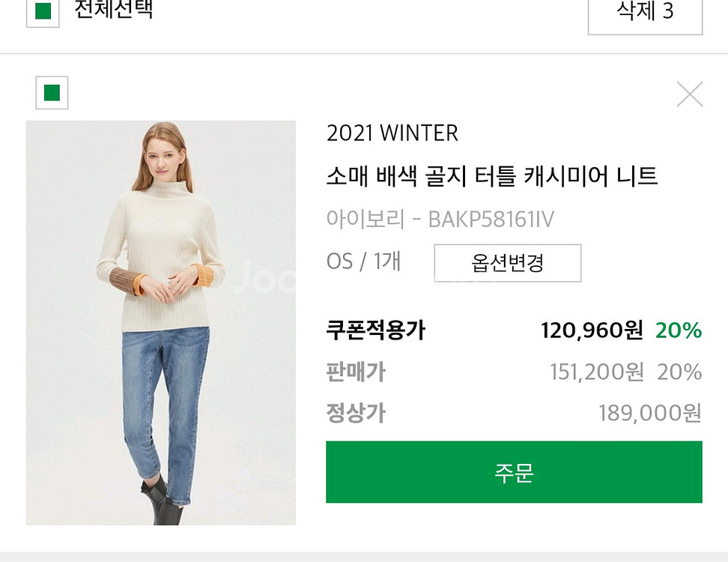This screenshot has height=562, width=728.
Task: Click the OS / 1개 size quantity text
Action: point(363,262)
